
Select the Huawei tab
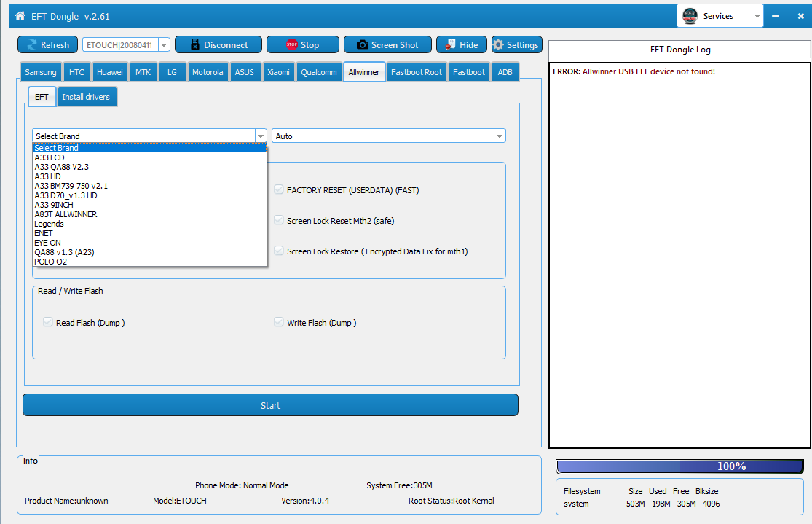(x=110, y=72)
